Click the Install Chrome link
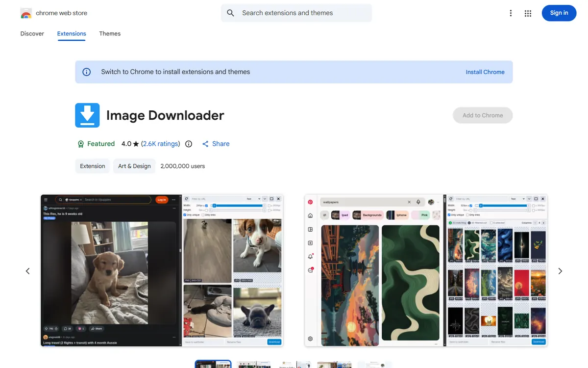The width and height of the screenshot is (588, 368). point(485,72)
